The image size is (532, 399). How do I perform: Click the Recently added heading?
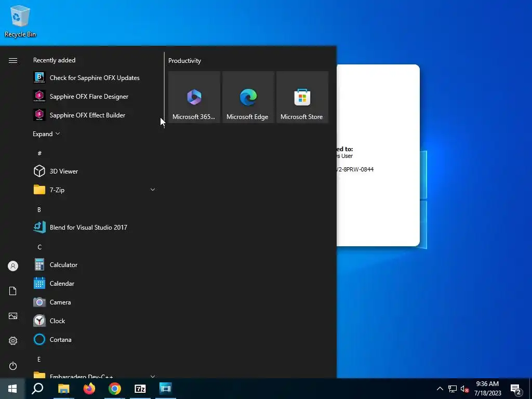click(x=54, y=60)
